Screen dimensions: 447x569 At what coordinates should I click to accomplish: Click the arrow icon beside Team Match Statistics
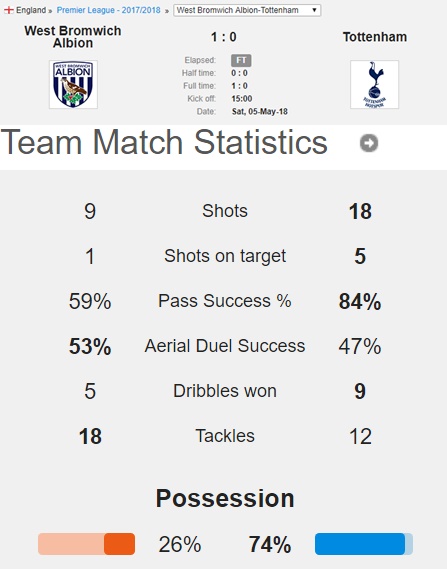369,143
